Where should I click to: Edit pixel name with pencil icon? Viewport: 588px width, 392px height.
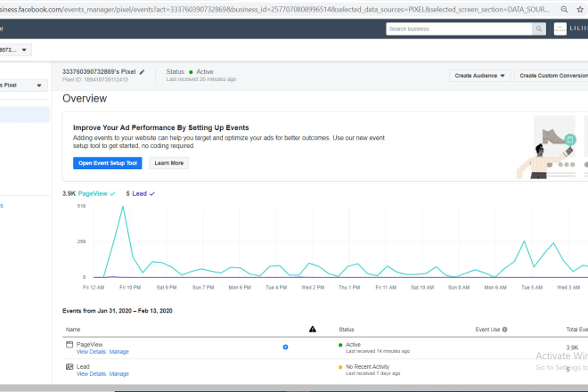(x=143, y=72)
